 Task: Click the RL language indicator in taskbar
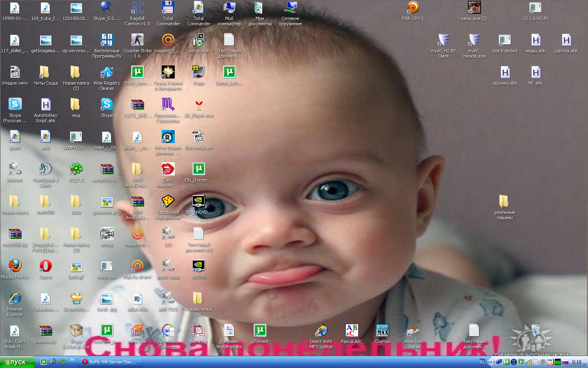tap(482, 362)
